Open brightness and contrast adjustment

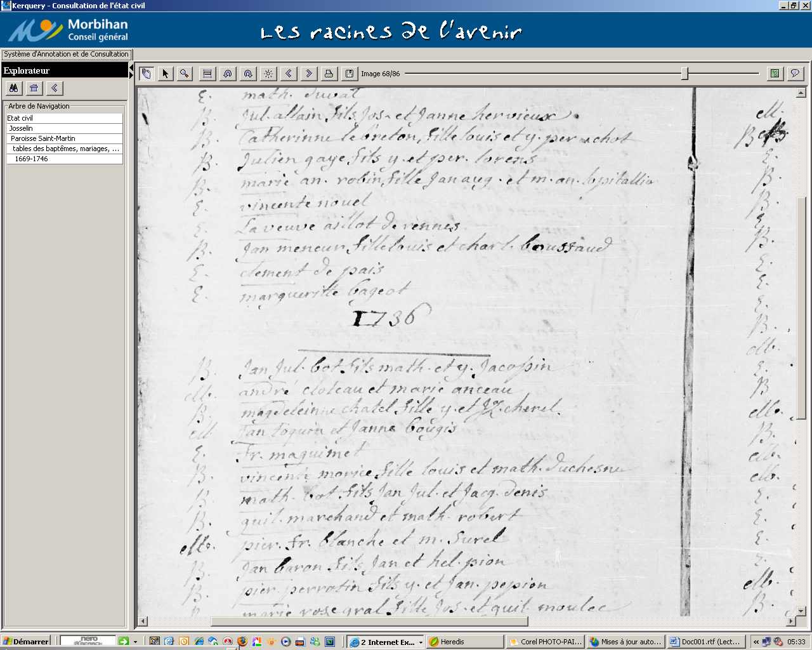(268, 74)
